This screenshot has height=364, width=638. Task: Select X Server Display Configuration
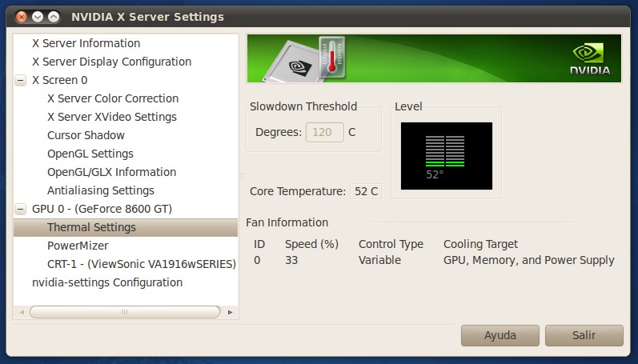pyautogui.click(x=111, y=62)
